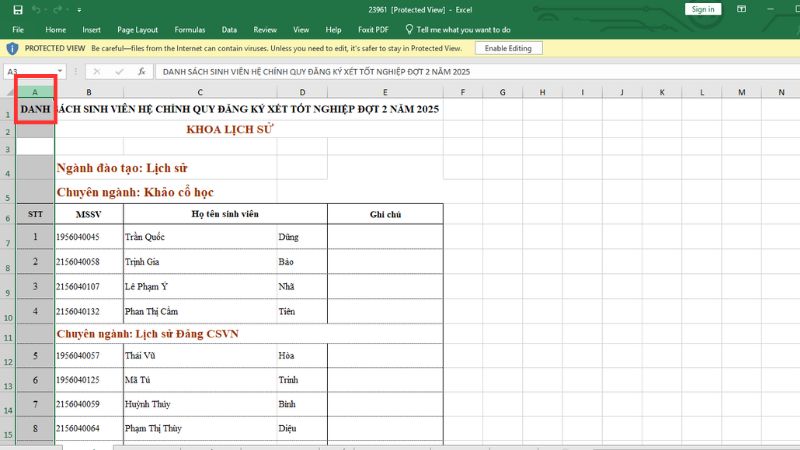Viewport: 800px width, 450px height.
Task: Open the File menu tab
Action: [x=18, y=30]
